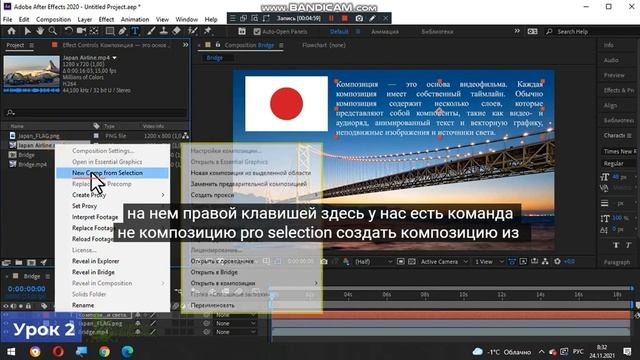This screenshot has width=640, height=360.
Task: Select the Zoom magnifier tool
Action: coord(53,31)
